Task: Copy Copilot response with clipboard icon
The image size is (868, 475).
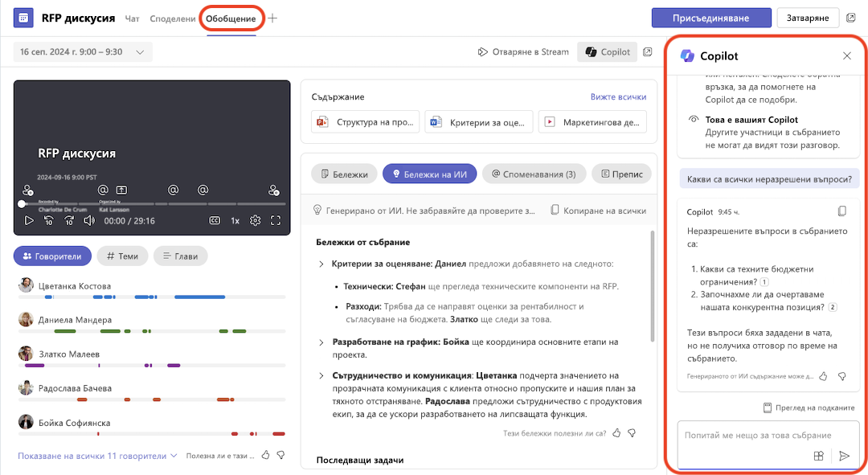Action: click(x=842, y=211)
